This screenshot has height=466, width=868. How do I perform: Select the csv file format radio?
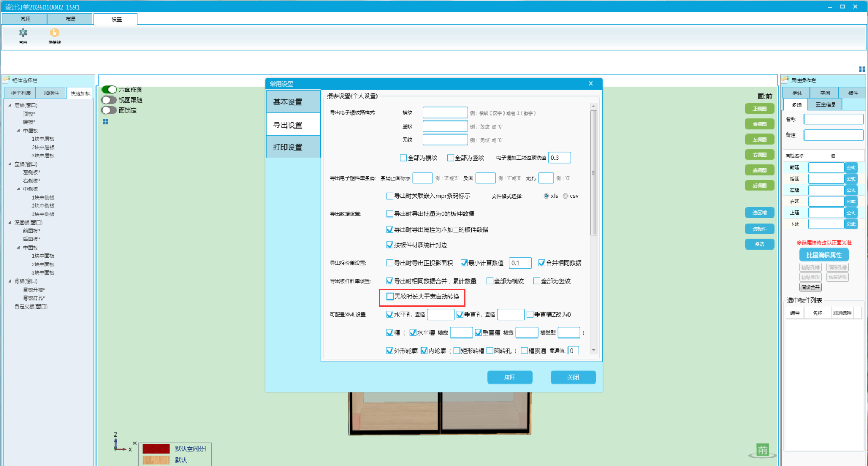[x=565, y=196]
